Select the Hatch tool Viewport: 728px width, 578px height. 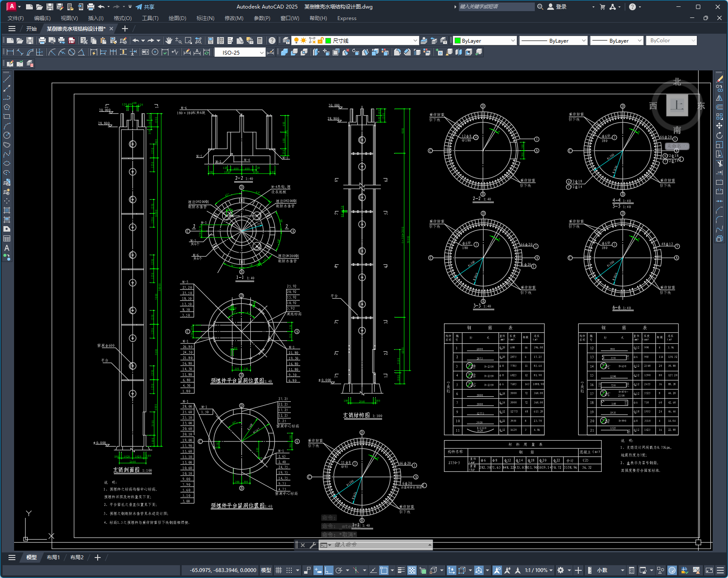pyautogui.click(x=7, y=210)
